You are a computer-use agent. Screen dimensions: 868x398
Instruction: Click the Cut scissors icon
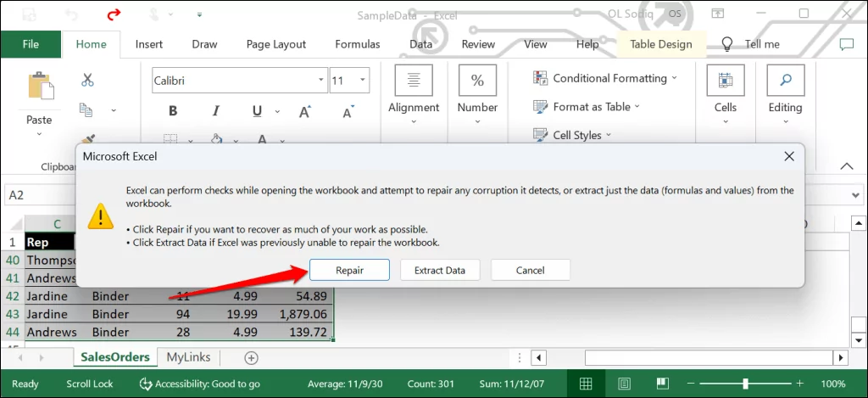(87, 80)
